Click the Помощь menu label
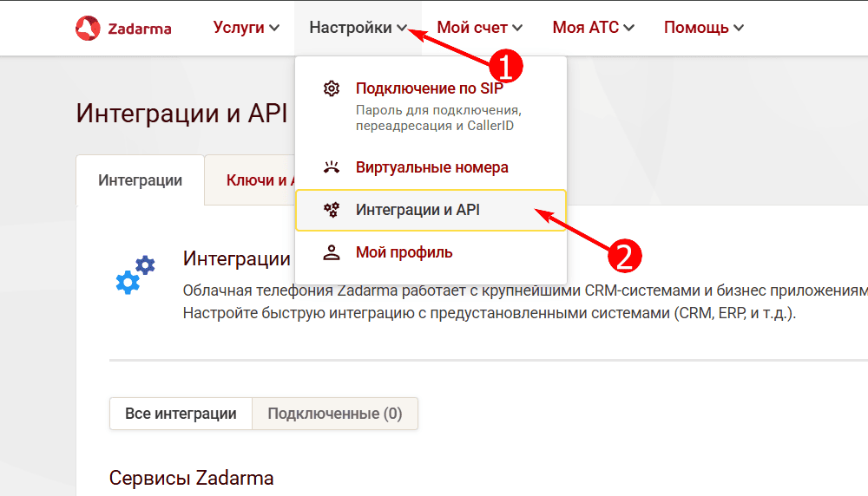Viewport: 868px width, 496px height. 696,27
